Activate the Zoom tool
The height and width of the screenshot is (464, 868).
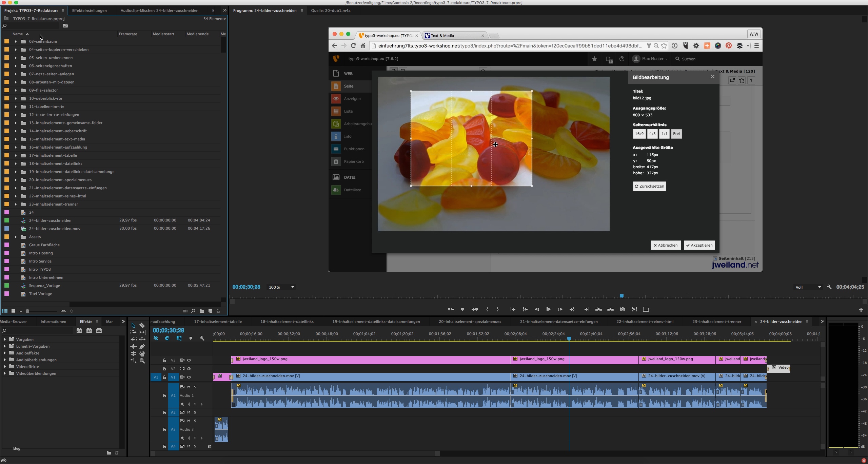(x=142, y=361)
